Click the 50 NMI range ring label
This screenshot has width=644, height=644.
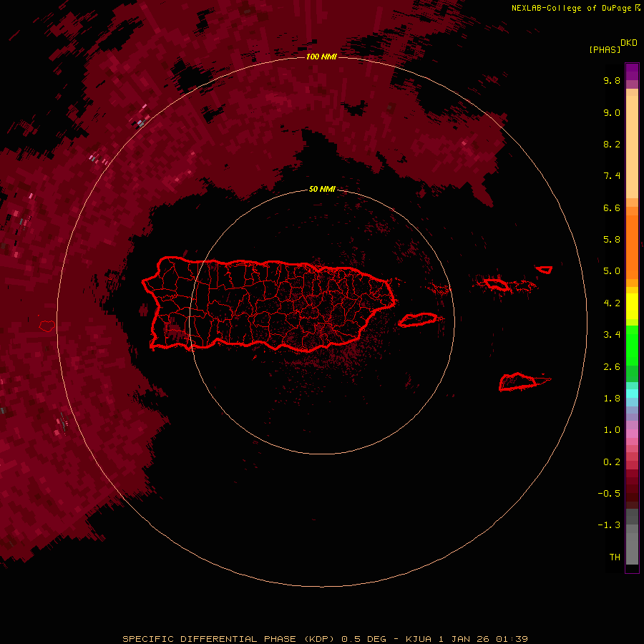(x=322, y=189)
